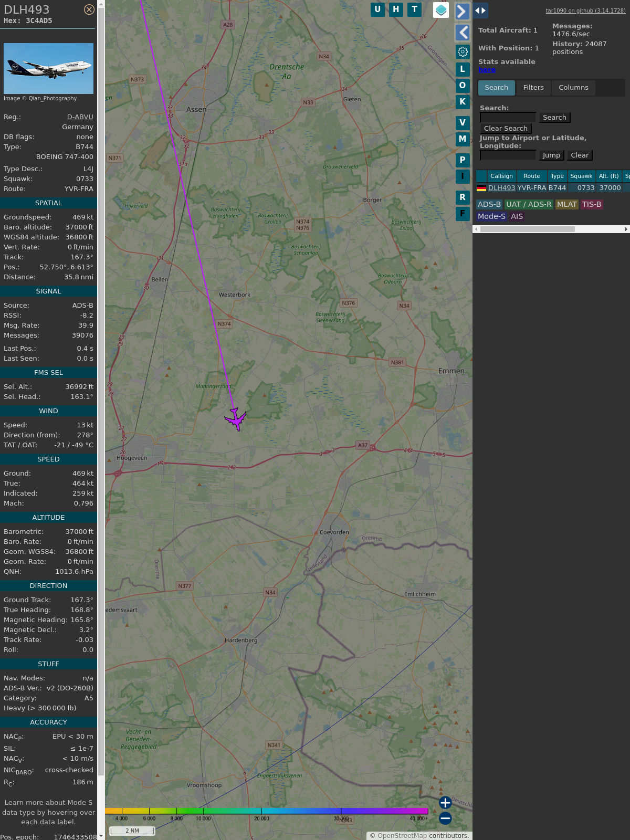Sort table by Type column
The image size is (630, 840).
point(557,176)
